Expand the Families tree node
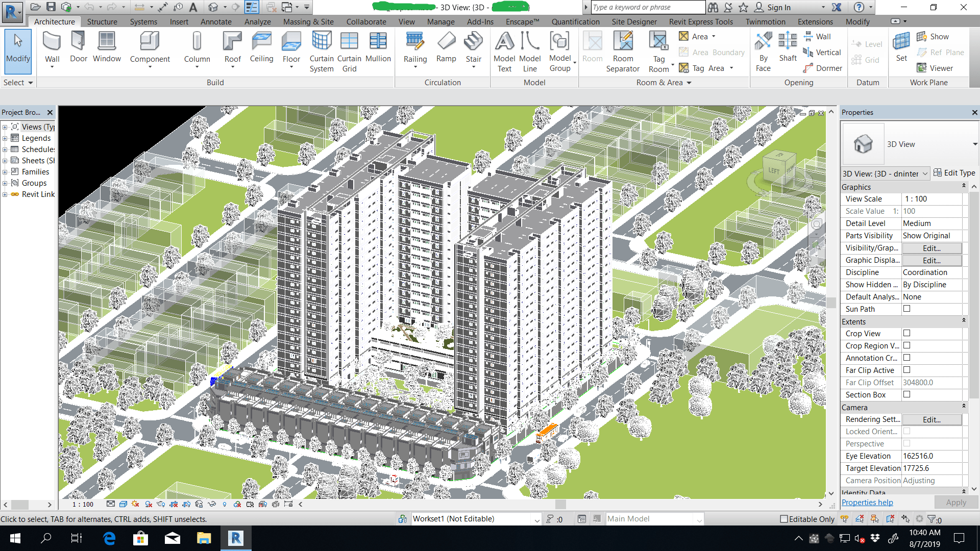Image resolution: width=980 pixels, height=551 pixels. [x=5, y=172]
